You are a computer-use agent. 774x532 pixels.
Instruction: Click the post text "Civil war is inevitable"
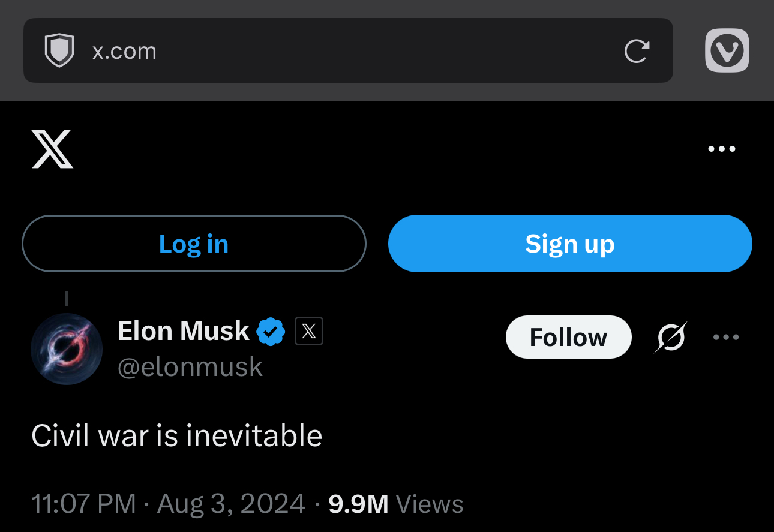(177, 435)
